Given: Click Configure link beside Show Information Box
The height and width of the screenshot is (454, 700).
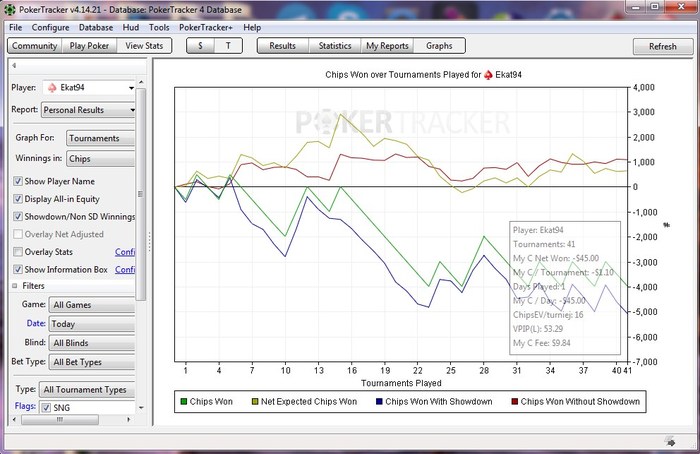Looking at the screenshot, I should coord(125,270).
